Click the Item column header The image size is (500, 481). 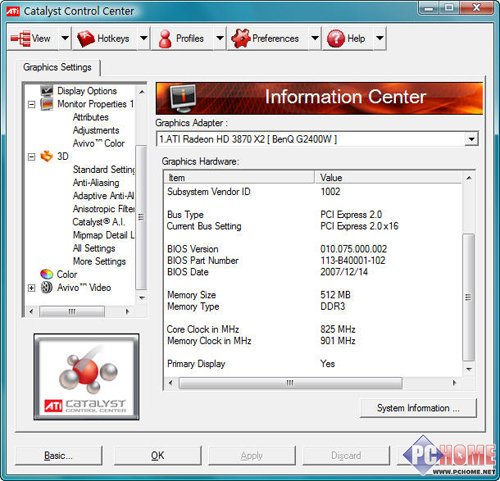(239, 178)
